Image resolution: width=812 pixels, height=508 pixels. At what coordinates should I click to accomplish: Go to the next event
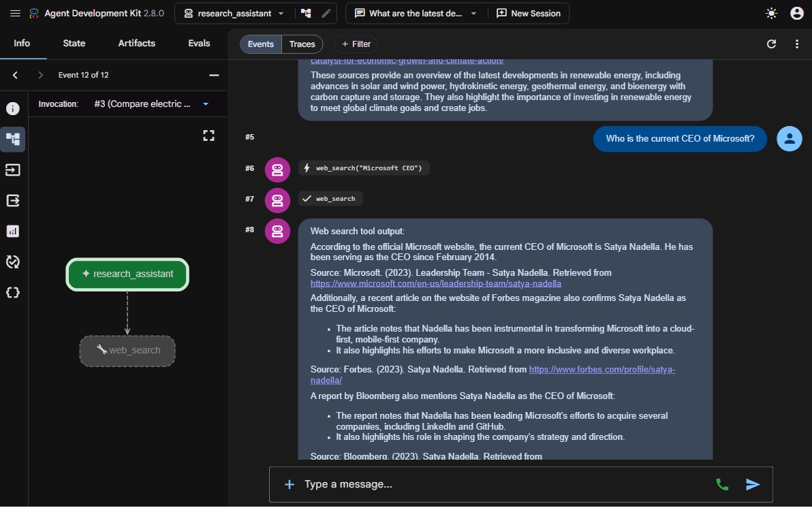(40, 75)
